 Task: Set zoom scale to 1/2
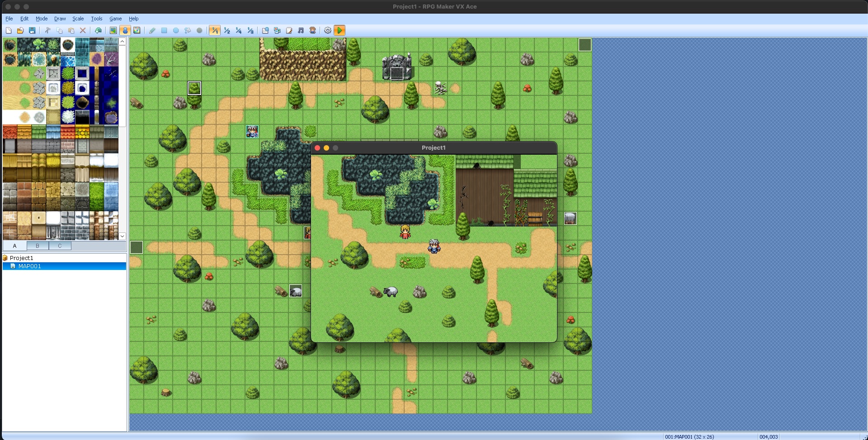(227, 30)
